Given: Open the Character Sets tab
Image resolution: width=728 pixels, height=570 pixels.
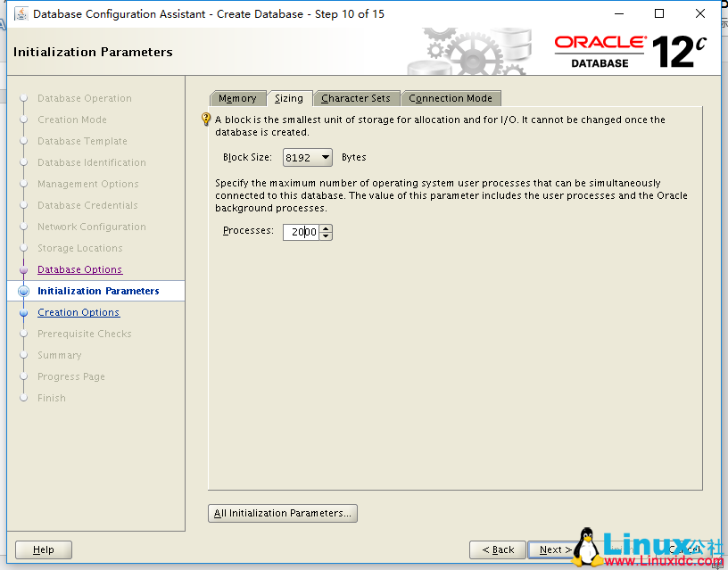Looking at the screenshot, I should point(357,98).
